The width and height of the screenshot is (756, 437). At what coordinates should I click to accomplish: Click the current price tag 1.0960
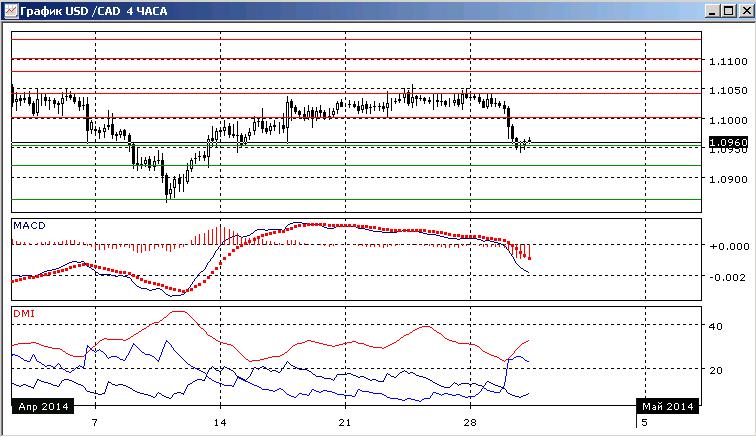(729, 142)
